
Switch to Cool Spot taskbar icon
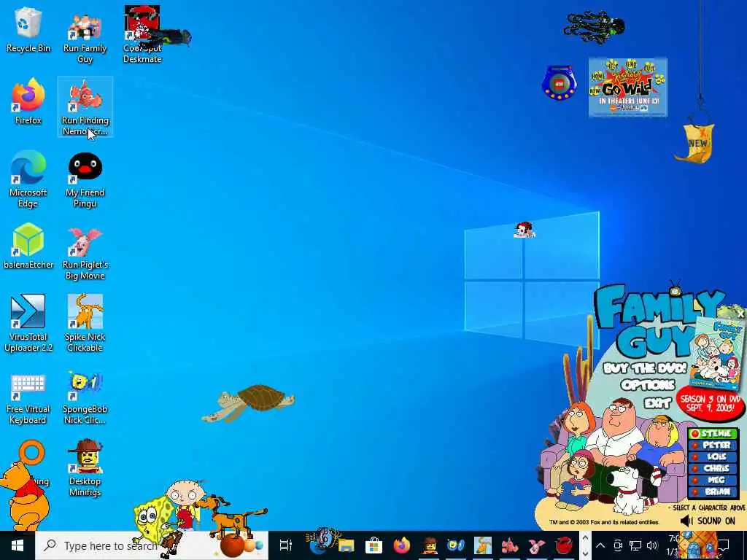(564, 545)
